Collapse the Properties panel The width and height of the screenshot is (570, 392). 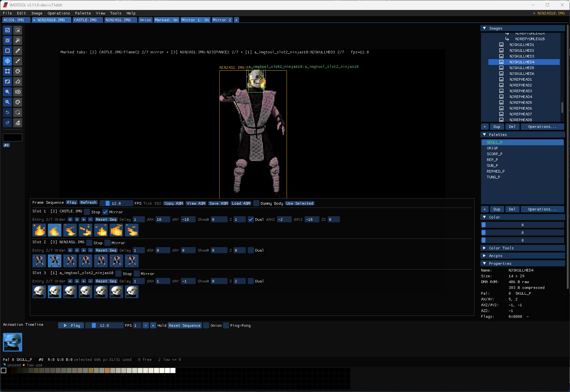[x=485, y=263]
